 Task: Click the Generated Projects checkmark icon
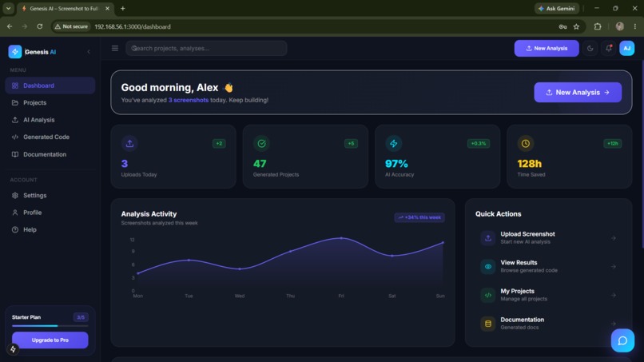261,143
